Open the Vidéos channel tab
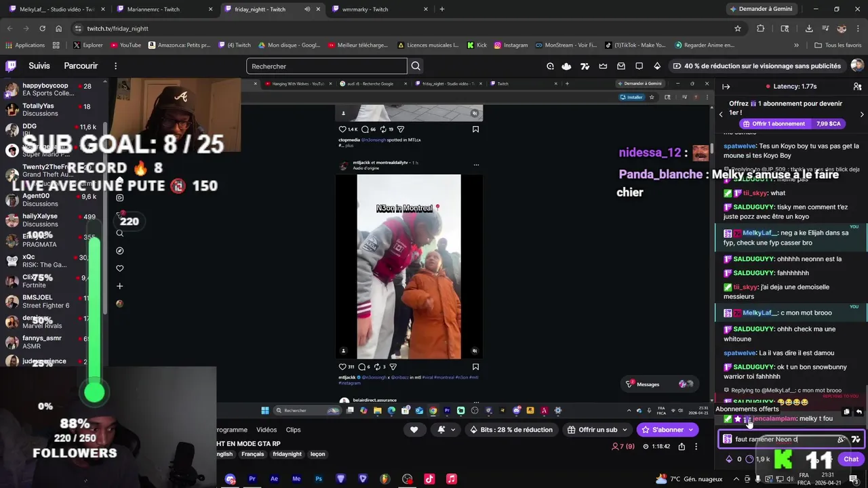Image resolution: width=868 pixels, height=488 pixels. (x=267, y=430)
